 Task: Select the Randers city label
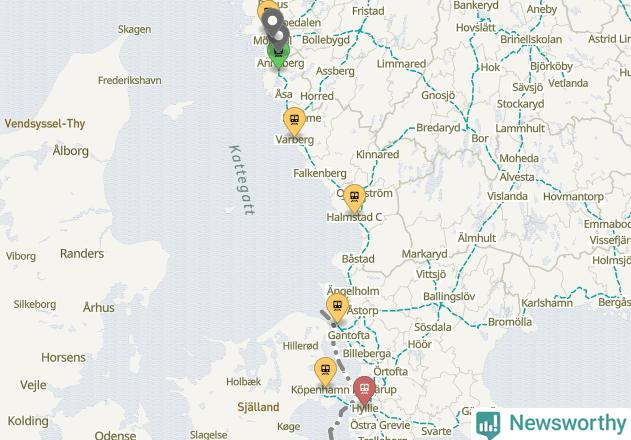[82, 254]
